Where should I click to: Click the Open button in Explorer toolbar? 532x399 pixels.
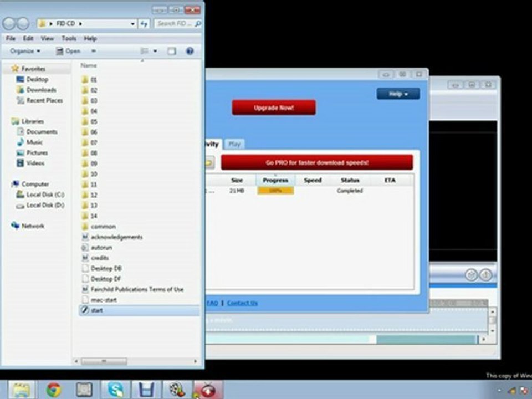(69, 51)
